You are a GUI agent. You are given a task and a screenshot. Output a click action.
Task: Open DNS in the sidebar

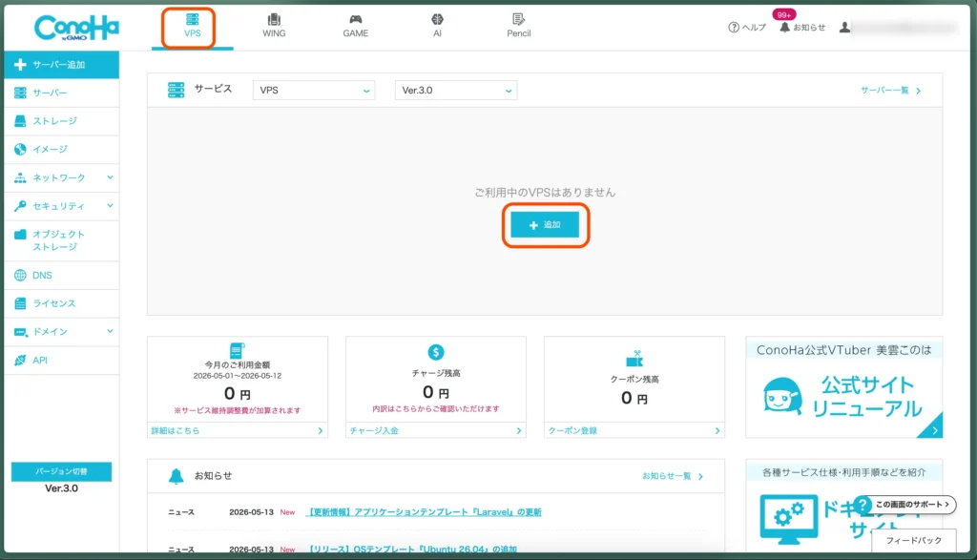point(61,276)
